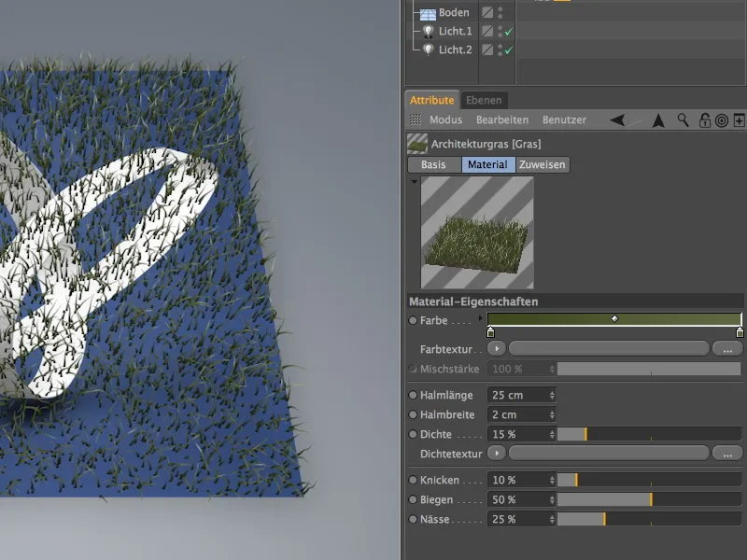Open the search tool in the Attribute toolbar
This screenshot has height=560, width=747.
(x=683, y=119)
